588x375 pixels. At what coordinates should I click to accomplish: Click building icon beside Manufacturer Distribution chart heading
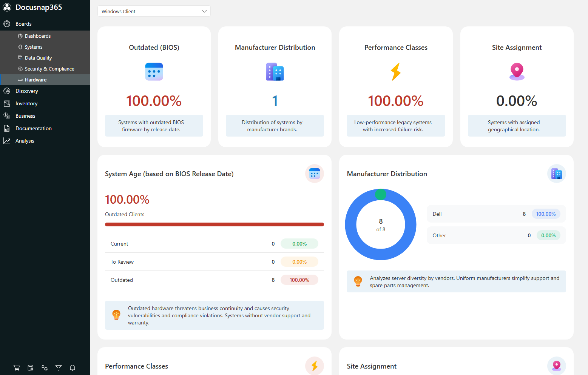(557, 174)
